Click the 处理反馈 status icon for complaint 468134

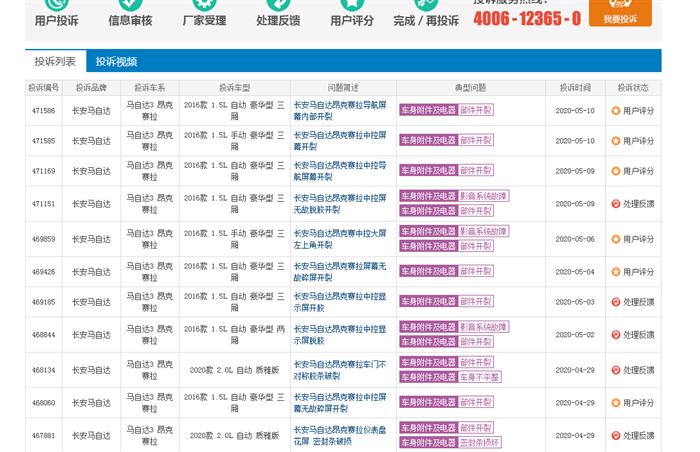616,370
